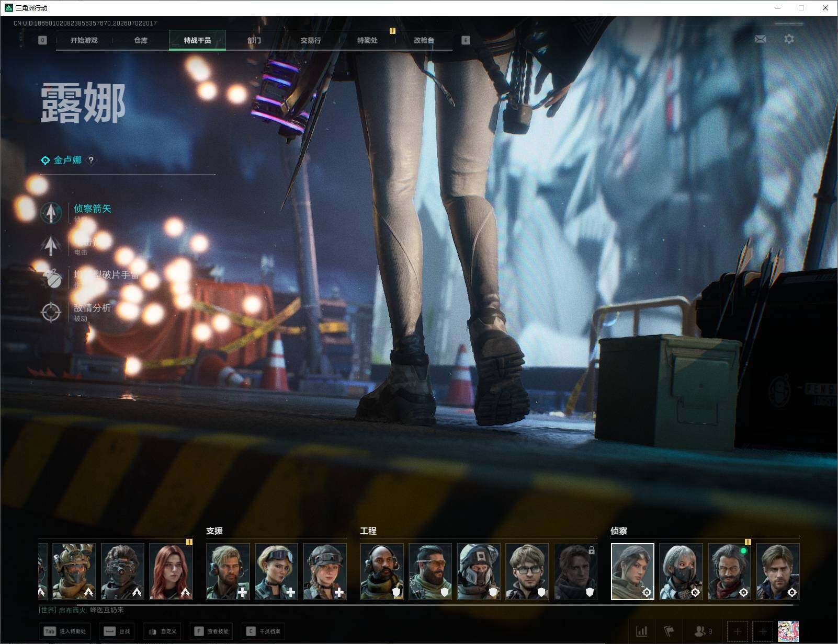Viewport: 838px width, 644px height.
Task: Open the mail envelope icon
Action: point(760,39)
